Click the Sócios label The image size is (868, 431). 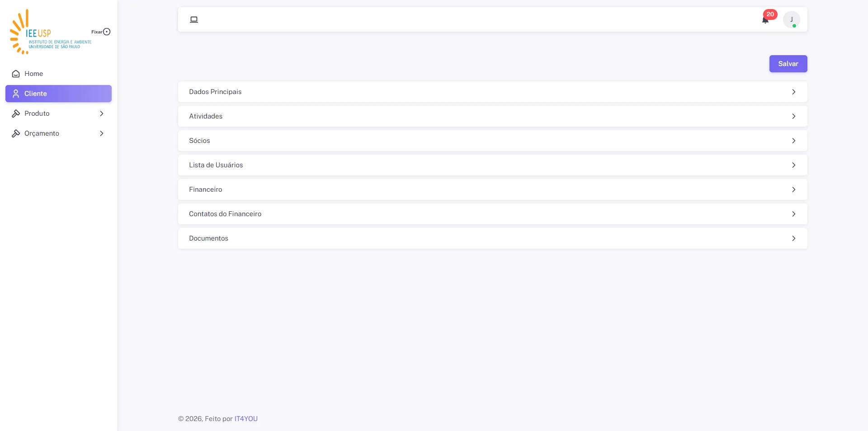coord(199,141)
